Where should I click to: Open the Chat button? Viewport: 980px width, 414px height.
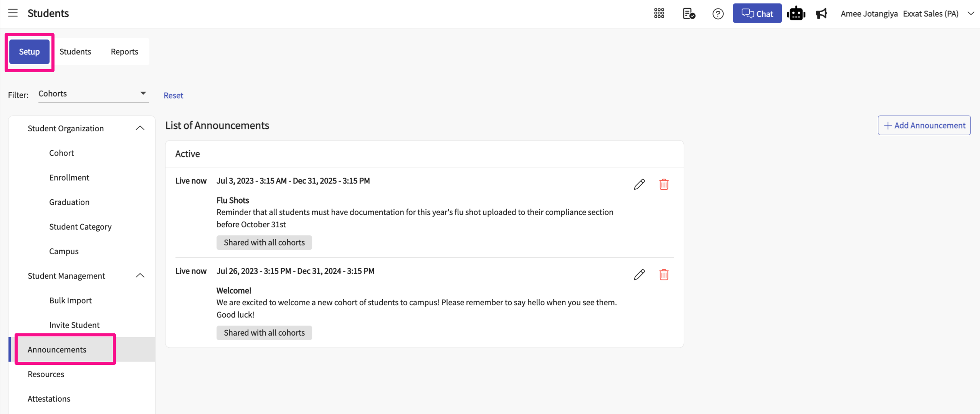(x=757, y=13)
